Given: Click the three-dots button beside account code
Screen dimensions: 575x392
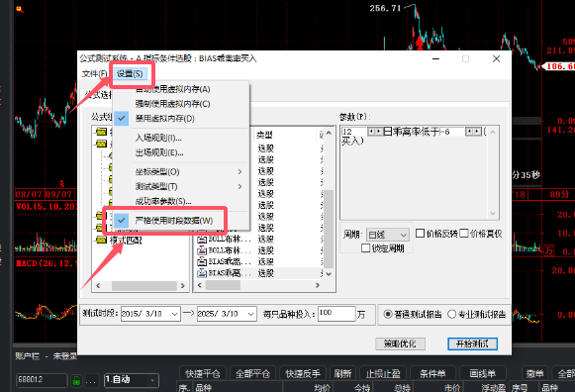Looking at the screenshot, I should click(91, 380).
